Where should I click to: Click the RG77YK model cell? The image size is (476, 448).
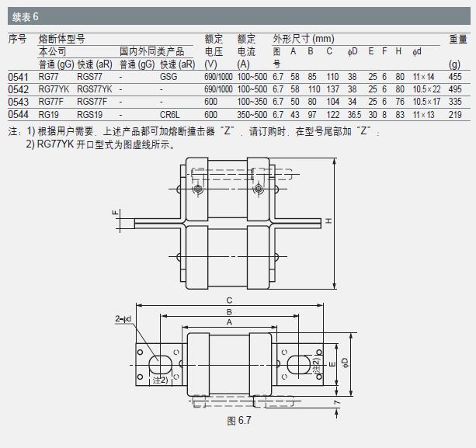(x=54, y=89)
